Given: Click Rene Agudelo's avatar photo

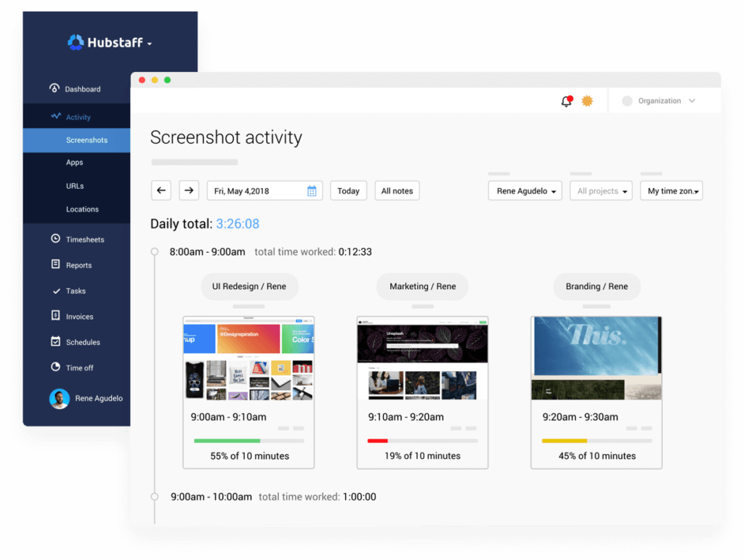Looking at the screenshot, I should coord(60,399).
